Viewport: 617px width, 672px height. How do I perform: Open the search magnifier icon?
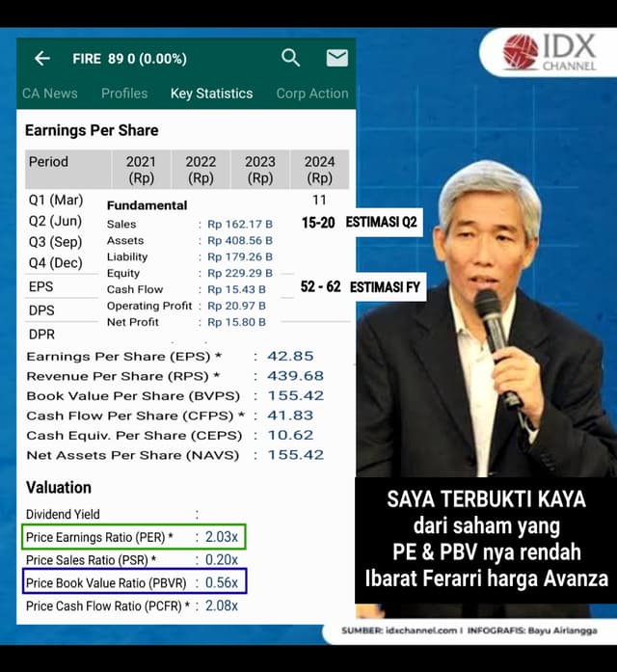click(x=290, y=58)
